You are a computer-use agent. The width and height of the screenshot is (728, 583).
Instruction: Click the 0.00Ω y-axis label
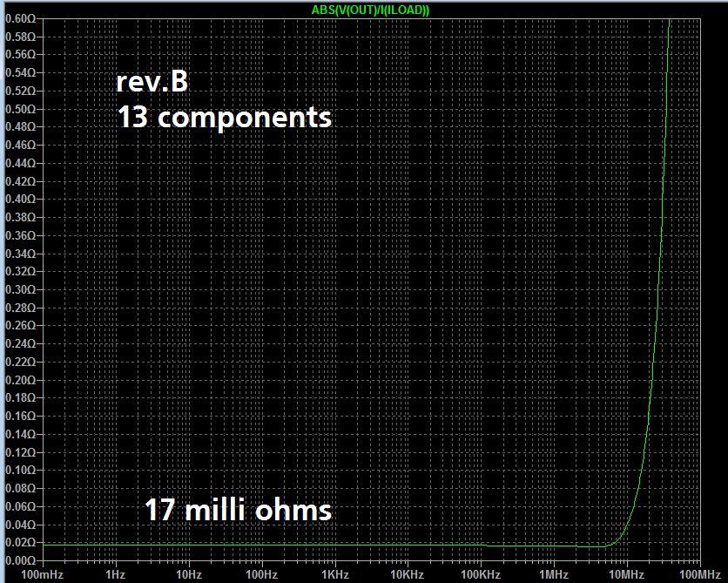point(20,560)
